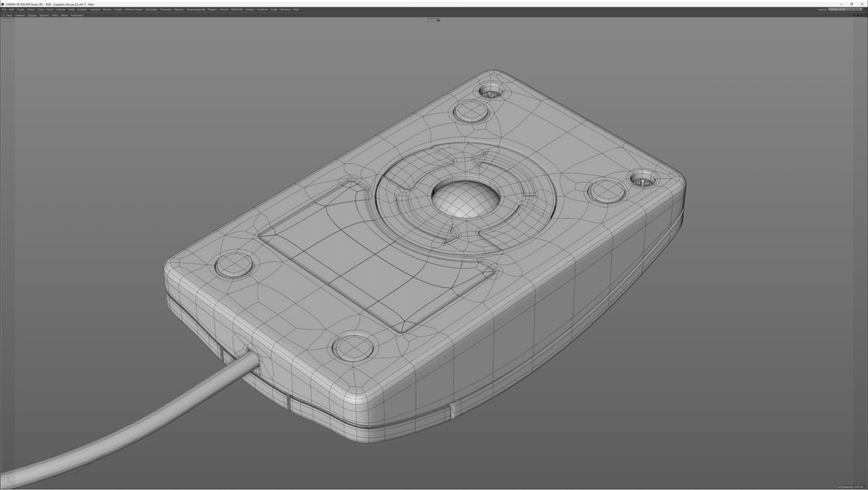
Task: Open the MoGraph menu
Action: pos(151,9)
